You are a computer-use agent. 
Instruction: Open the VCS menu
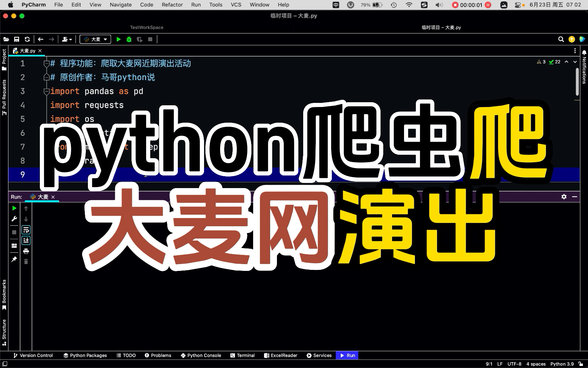tap(236, 5)
